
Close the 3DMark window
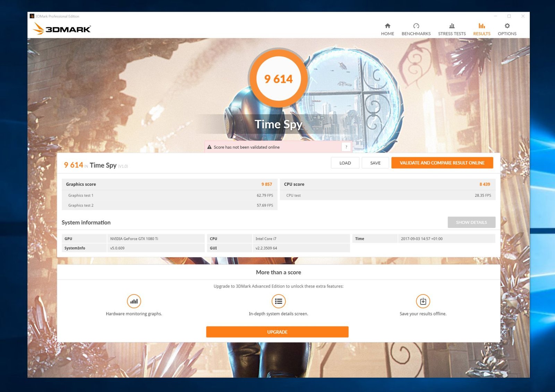523,16
